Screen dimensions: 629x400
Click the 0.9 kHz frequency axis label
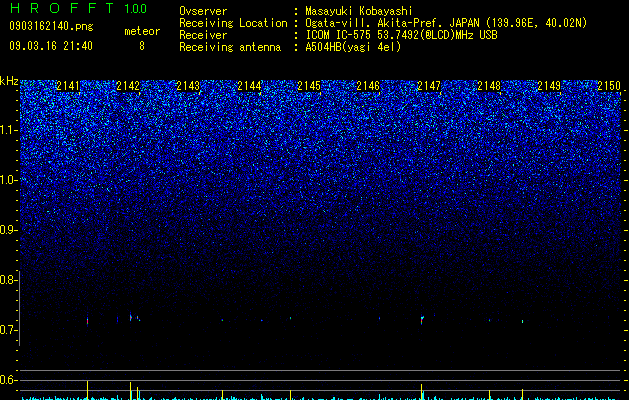[x=8, y=230]
